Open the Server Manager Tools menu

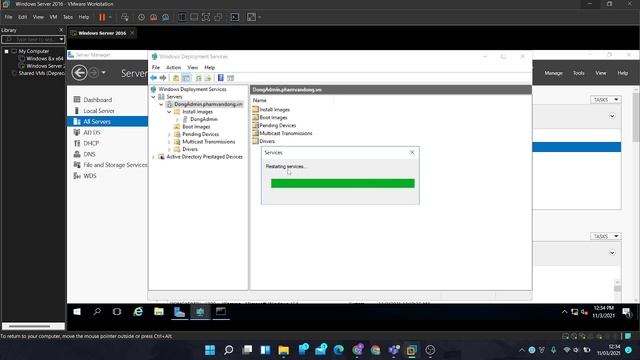pyautogui.click(x=579, y=73)
